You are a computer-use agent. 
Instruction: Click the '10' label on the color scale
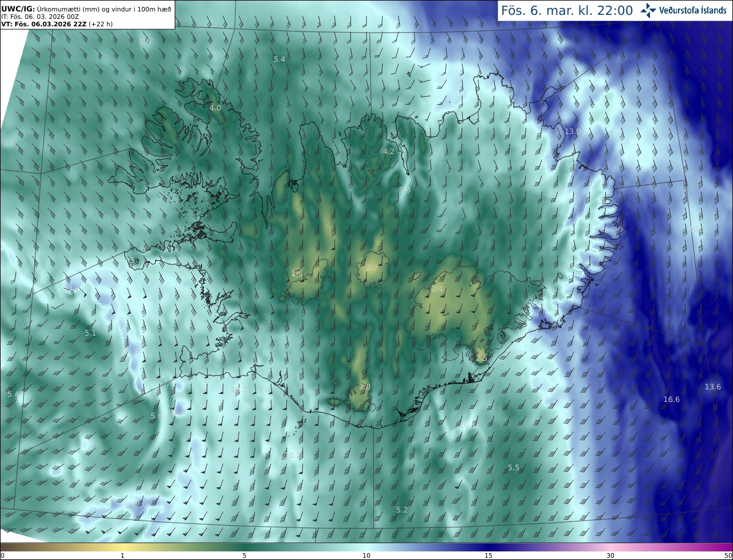point(366,555)
